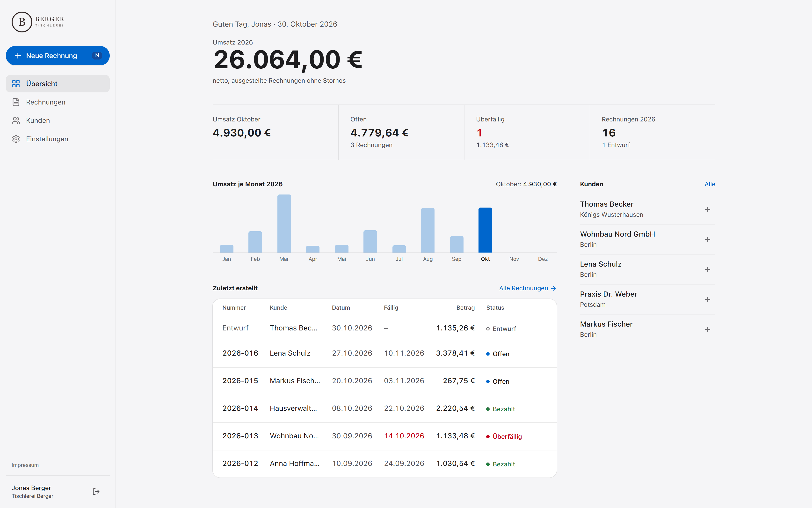Open the Alle link in Kunden panel
The image size is (812, 508).
(x=710, y=184)
